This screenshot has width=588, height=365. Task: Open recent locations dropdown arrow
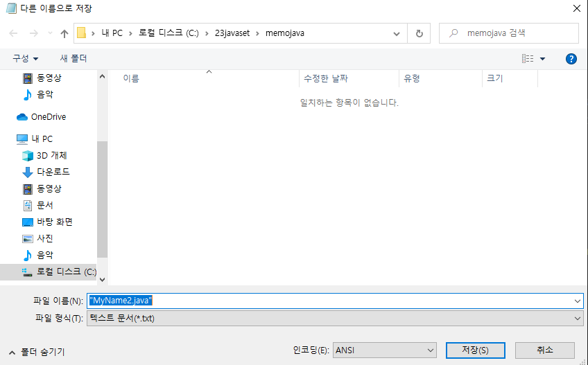tap(50, 33)
